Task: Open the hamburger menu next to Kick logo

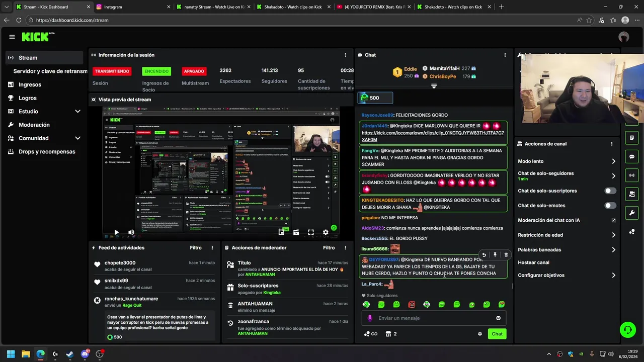Action: click(x=12, y=37)
